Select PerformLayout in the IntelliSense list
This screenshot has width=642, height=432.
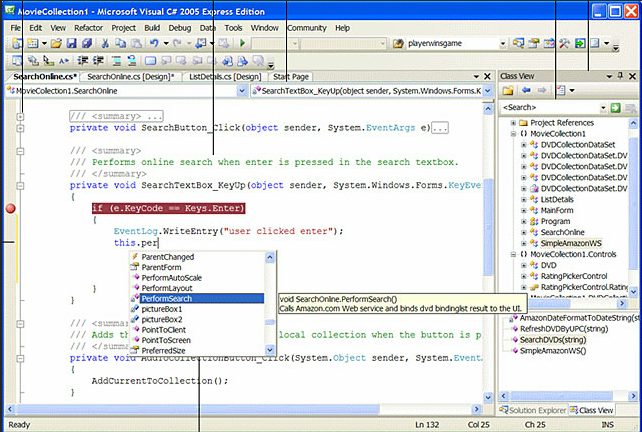point(197,288)
